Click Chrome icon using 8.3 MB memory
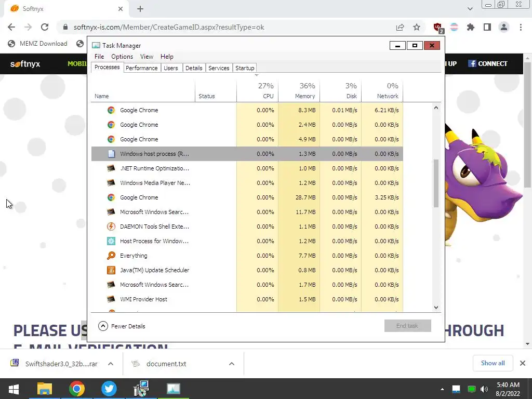Viewport: 532px width, 399px height. (x=111, y=110)
